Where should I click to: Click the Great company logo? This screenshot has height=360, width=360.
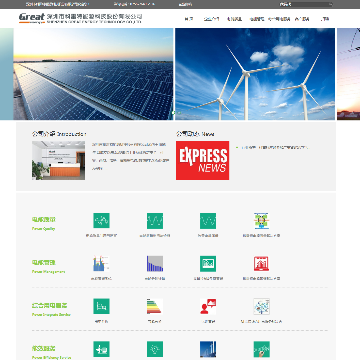pos(32,18)
